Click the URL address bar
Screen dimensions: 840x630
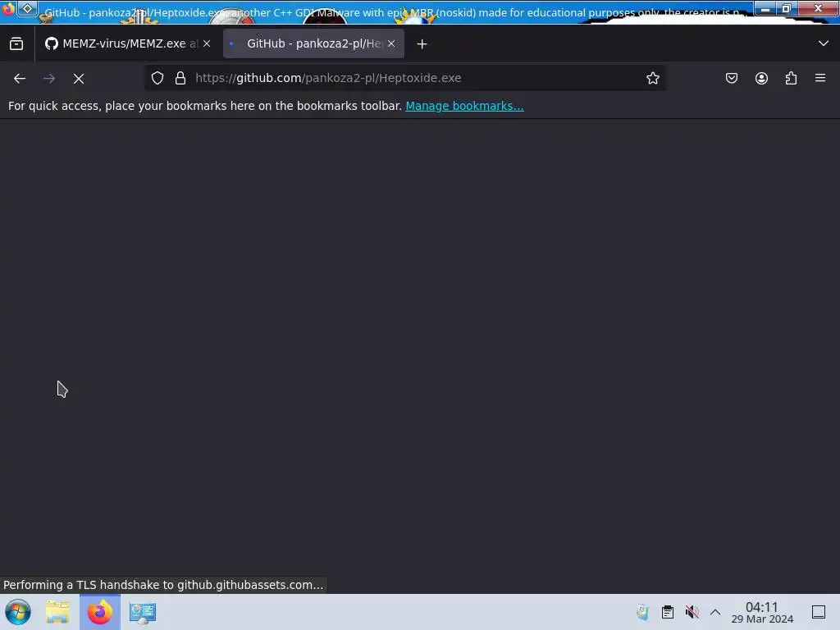[x=405, y=78]
